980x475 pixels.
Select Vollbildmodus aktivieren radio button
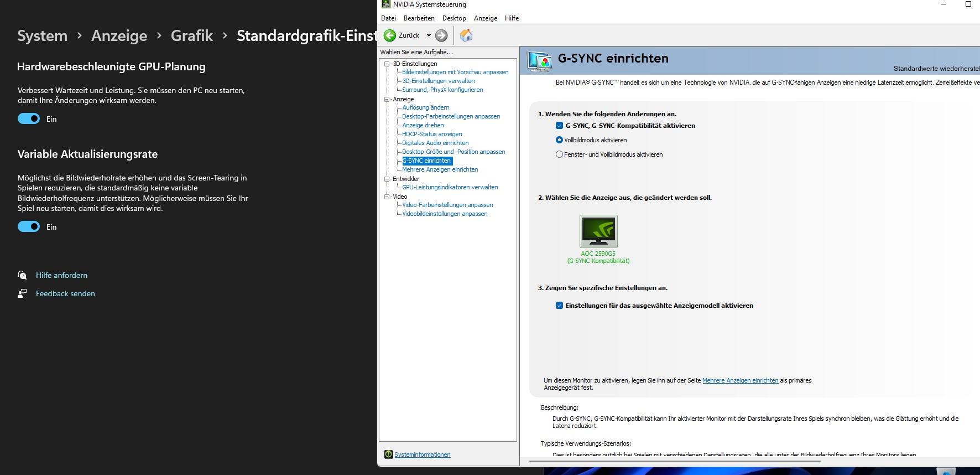(559, 140)
